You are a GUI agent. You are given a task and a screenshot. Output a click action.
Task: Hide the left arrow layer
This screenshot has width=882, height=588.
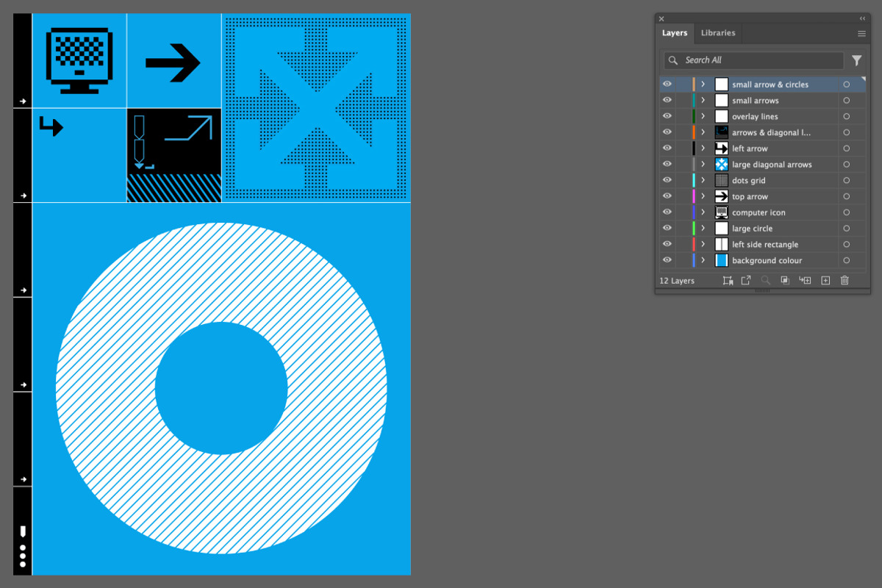[x=667, y=148]
